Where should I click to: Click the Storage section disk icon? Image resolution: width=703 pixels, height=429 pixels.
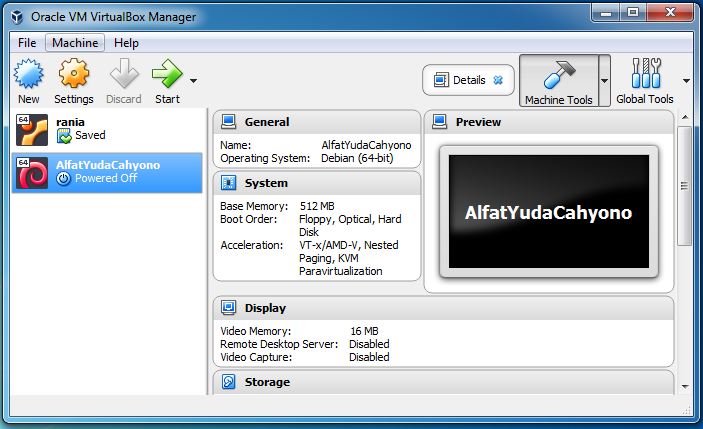pyautogui.click(x=229, y=382)
